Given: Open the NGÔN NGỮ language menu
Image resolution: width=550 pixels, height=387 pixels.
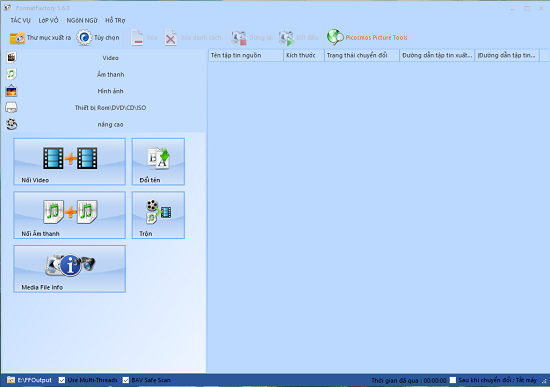Looking at the screenshot, I should (x=82, y=20).
